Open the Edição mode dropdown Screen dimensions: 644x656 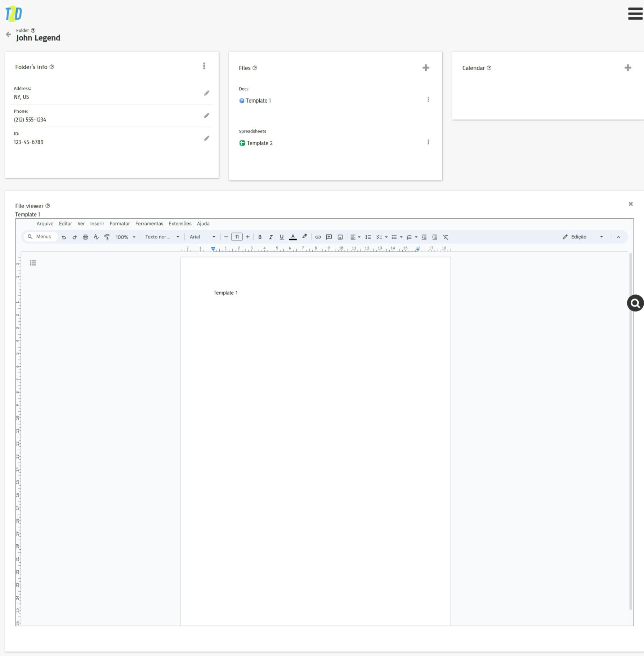(x=582, y=237)
